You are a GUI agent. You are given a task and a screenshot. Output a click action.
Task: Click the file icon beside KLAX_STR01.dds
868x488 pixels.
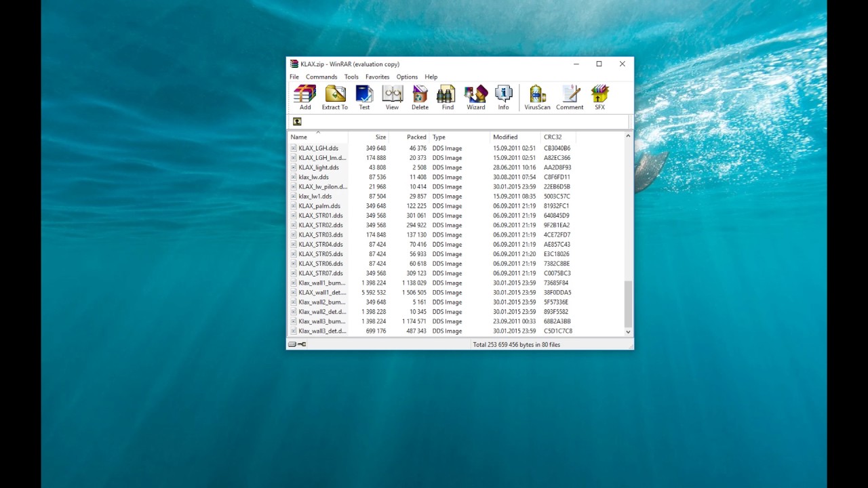pos(294,216)
